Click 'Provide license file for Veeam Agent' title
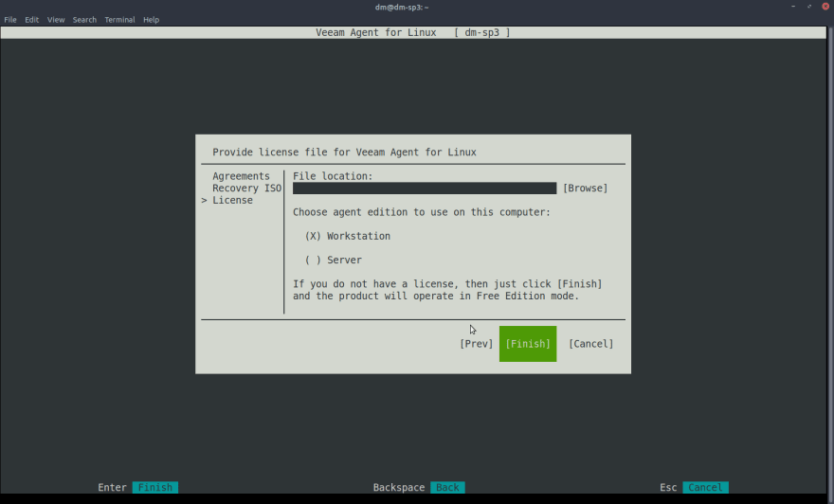834x504 pixels. 344,152
